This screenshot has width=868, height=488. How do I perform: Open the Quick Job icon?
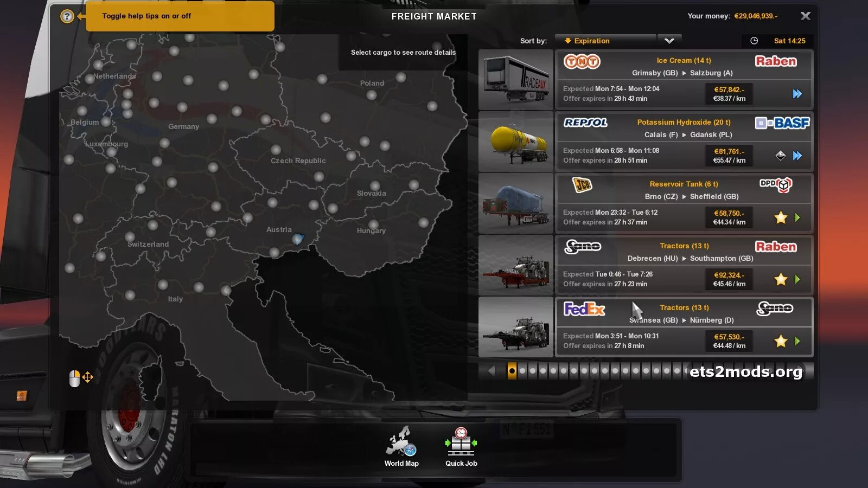(461, 446)
